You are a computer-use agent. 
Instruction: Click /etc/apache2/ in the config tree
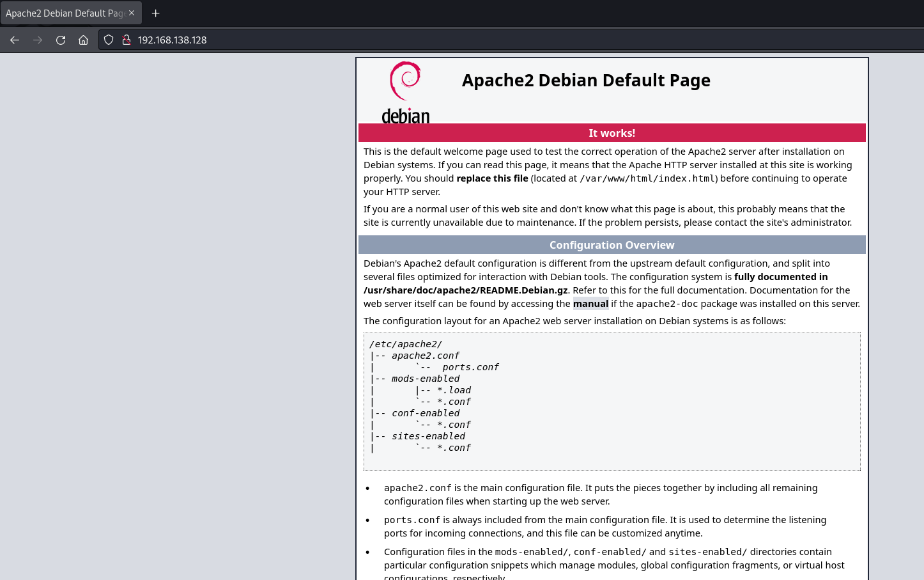(406, 344)
